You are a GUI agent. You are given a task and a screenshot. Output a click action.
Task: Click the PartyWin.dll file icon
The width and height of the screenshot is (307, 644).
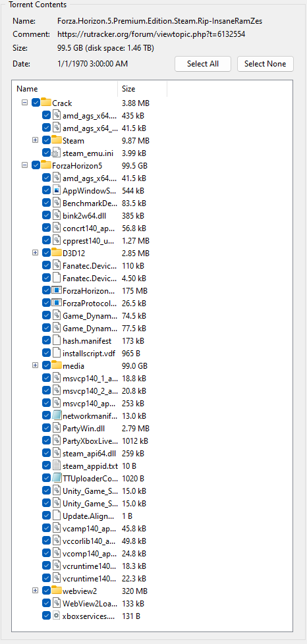[x=57, y=428]
